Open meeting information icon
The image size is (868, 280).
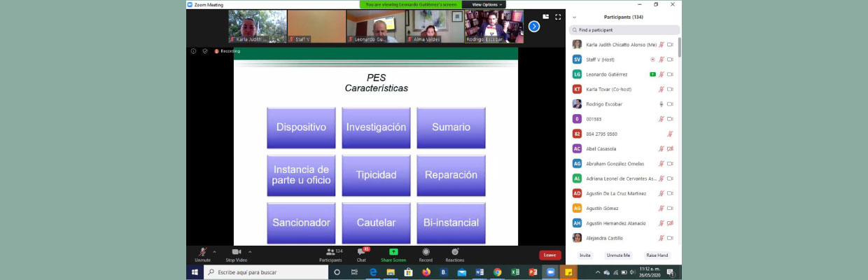click(194, 51)
